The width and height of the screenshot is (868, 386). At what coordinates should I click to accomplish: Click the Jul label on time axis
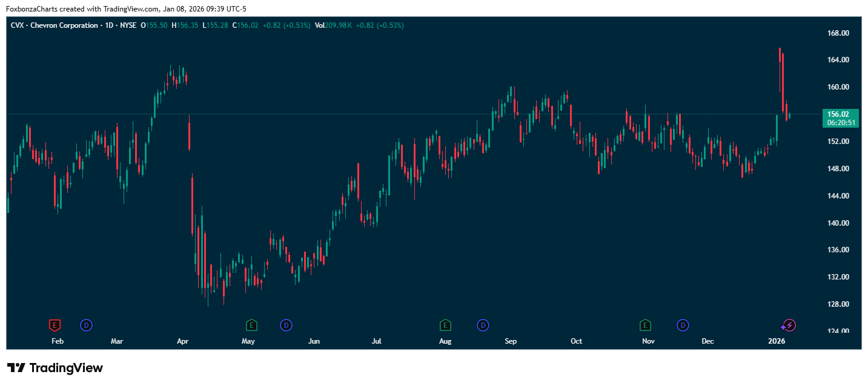pyautogui.click(x=376, y=341)
